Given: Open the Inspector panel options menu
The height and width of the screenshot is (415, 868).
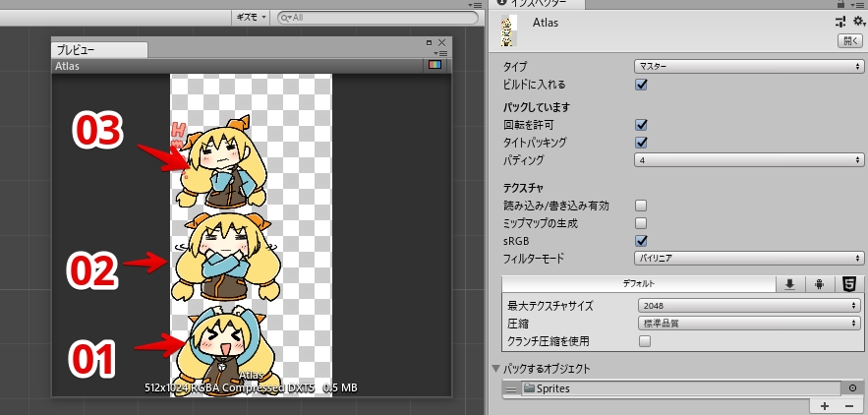Looking at the screenshot, I should pos(858,5).
